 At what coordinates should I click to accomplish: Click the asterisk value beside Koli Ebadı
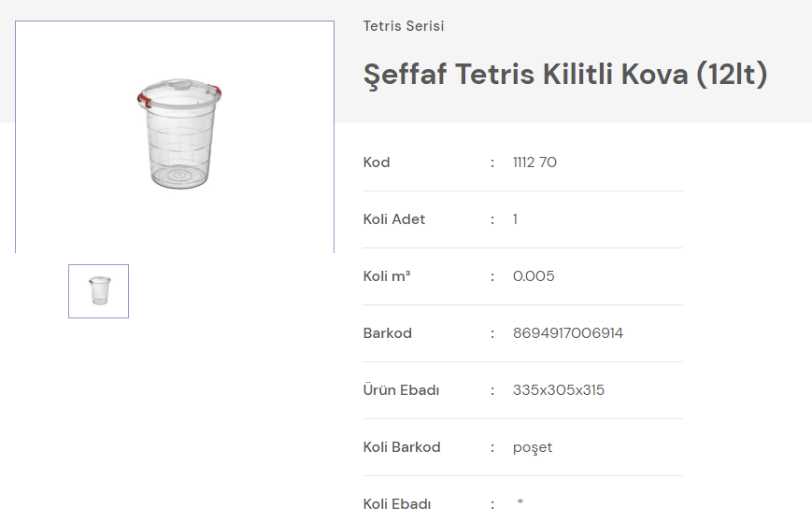pyautogui.click(x=520, y=503)
